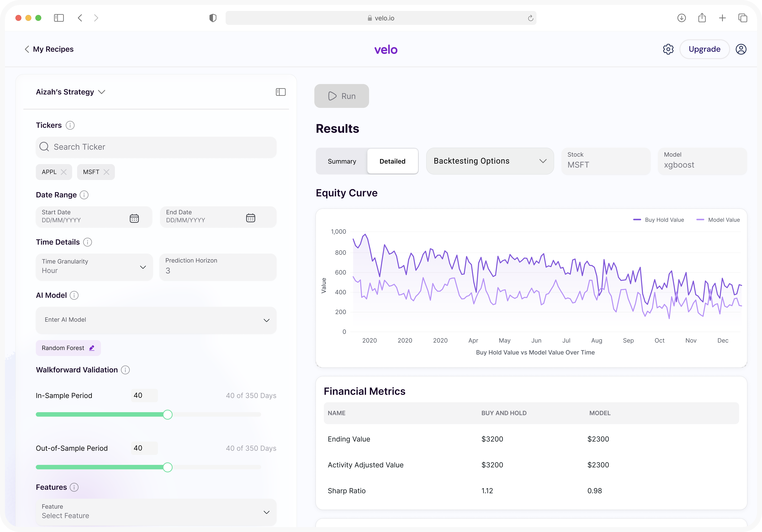Go back with the browser back arrow
Screen dimensions: 762x532
coord(80,18)
